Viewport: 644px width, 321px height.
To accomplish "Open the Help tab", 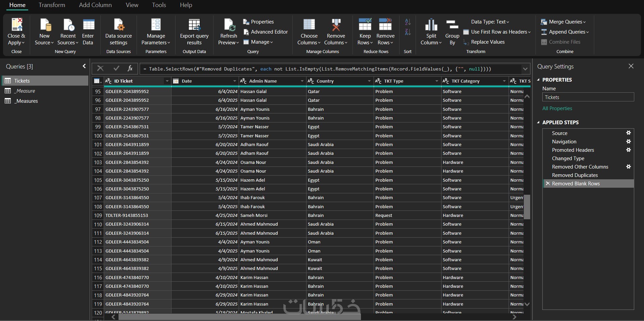I will (186, 5).
